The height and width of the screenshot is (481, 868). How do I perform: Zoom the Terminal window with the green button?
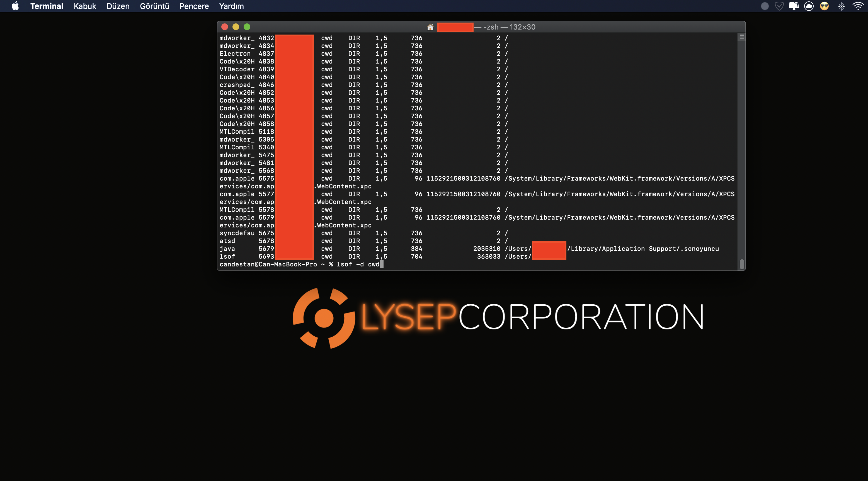(x=247, y=26)
